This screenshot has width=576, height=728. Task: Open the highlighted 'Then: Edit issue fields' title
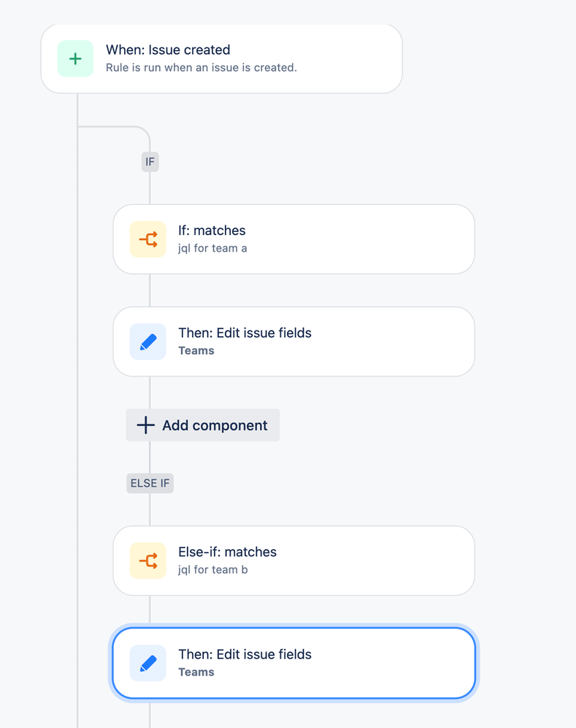point(245,654)
